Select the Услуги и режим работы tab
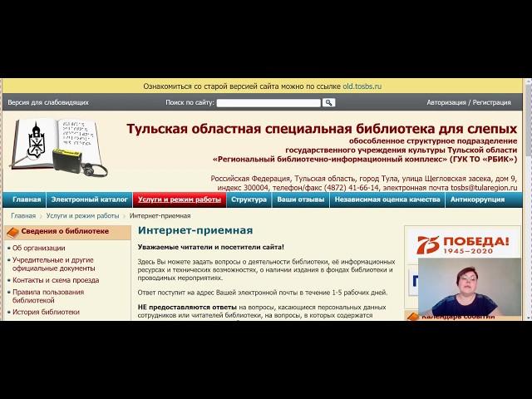The height and width of the screenshot is (399, 532). pos(180,199)
